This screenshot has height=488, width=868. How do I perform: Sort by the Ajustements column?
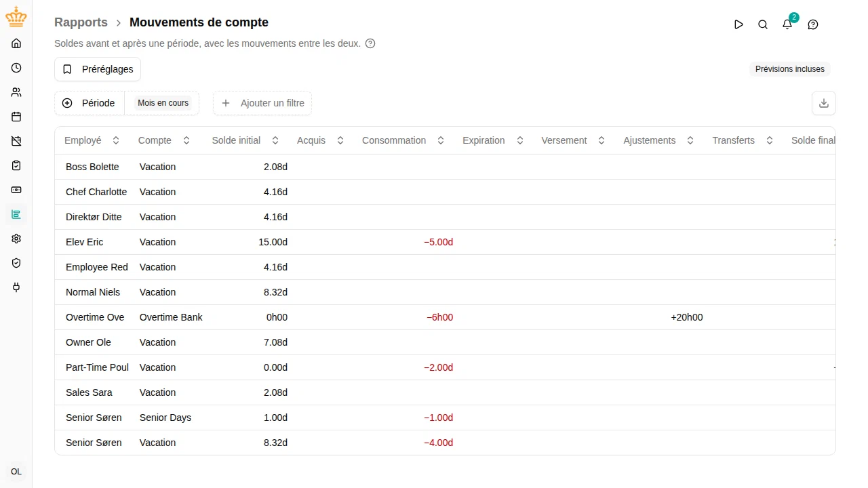[x=658, y=140]
